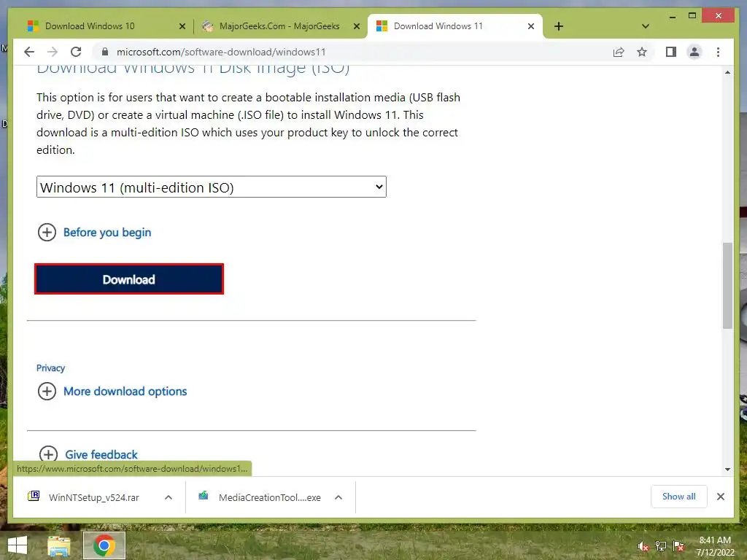Expand options for WinNTSetup_v524.rar download
This screenshot has width=747, height=560.
(x=169, y=497)
